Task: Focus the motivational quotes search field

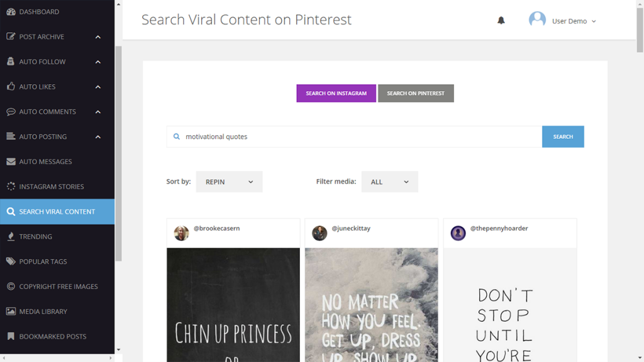Action: (358, 136)
